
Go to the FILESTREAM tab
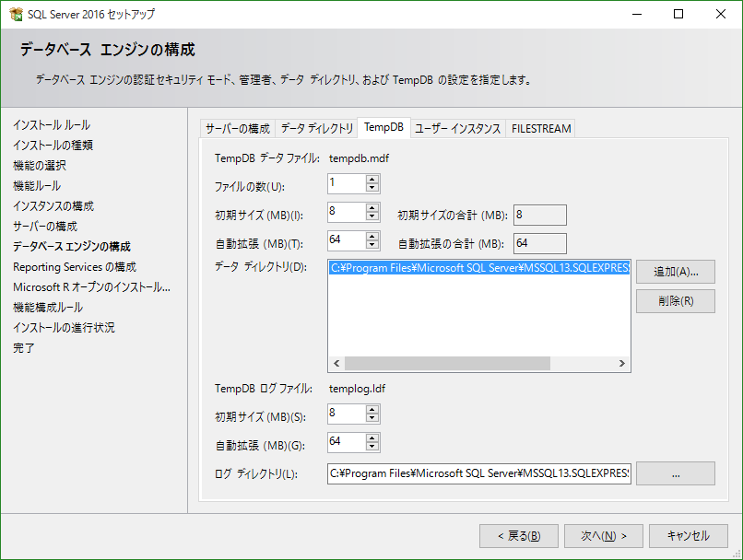pos(541,128)
